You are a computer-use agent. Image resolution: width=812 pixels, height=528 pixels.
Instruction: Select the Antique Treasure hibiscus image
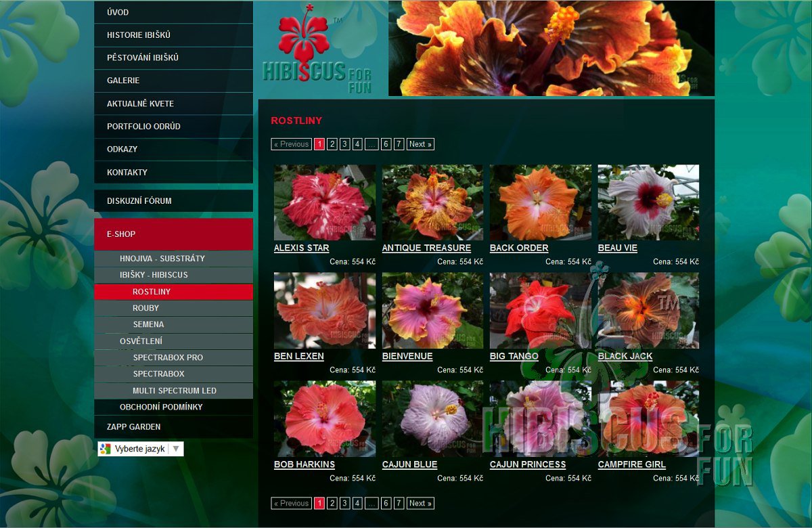tap(432, 202)
